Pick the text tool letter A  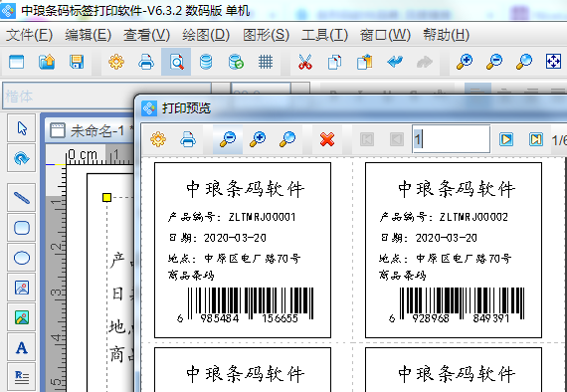22,348
